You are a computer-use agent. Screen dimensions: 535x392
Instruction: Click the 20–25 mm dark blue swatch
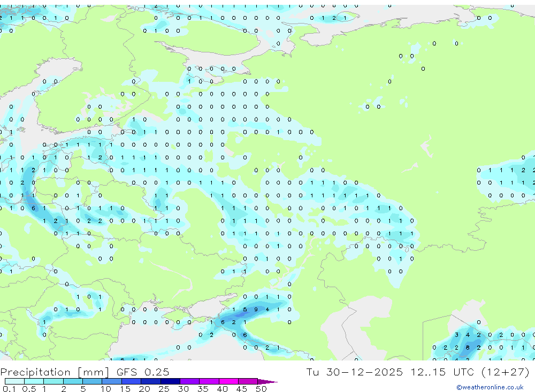(151, 381)
